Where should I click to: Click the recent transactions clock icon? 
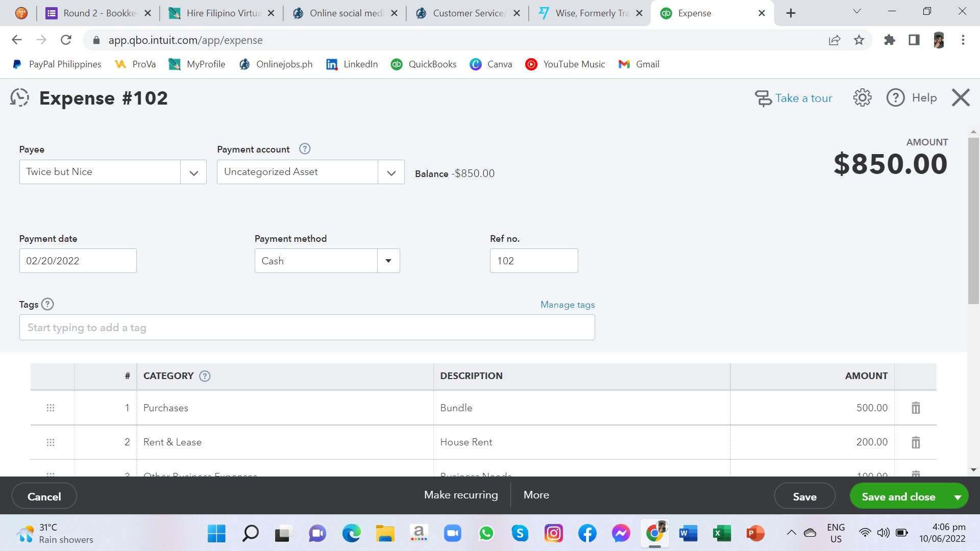(x=19, y=97)
